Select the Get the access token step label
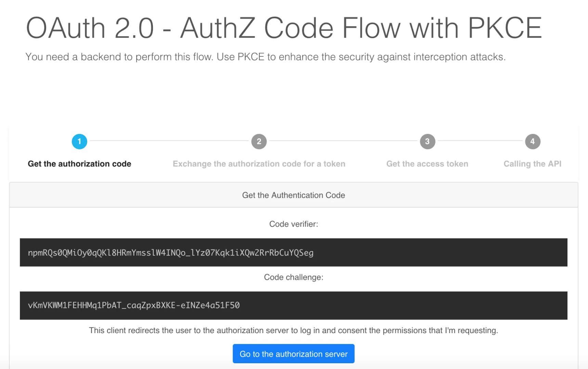 pyautogui.click(x=427, y=164)
